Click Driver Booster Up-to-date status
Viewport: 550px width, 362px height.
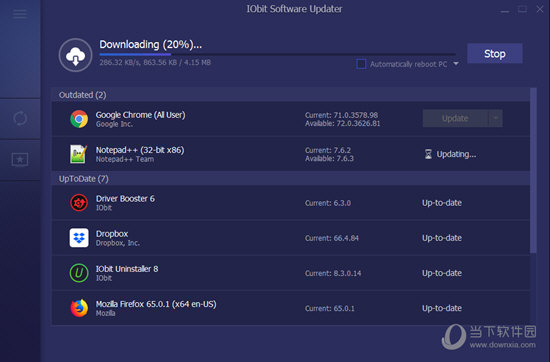[442, 203]
